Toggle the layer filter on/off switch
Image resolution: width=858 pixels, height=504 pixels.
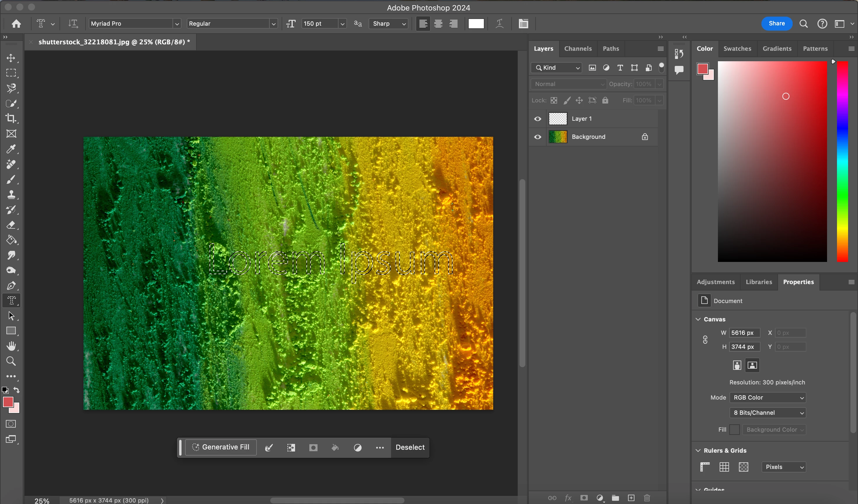click(661, 67)
